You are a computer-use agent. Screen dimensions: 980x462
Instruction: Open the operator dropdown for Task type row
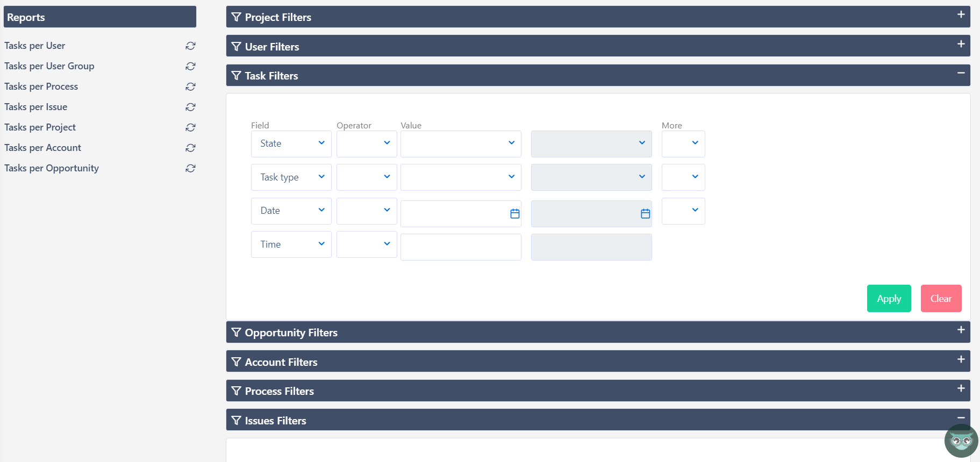367,177
